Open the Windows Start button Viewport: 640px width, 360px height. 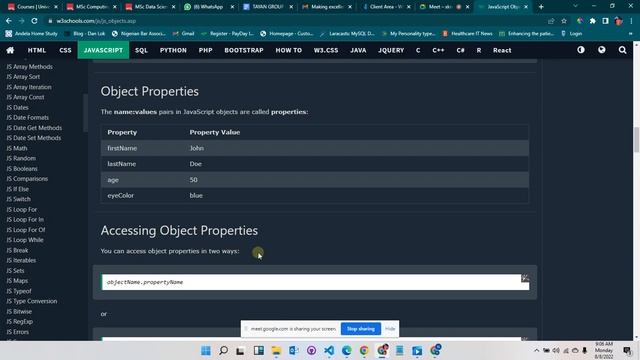click(x=206, y=351)
